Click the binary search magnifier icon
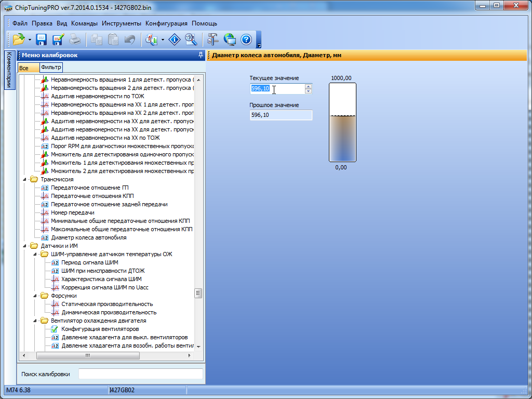 (191, 39)
